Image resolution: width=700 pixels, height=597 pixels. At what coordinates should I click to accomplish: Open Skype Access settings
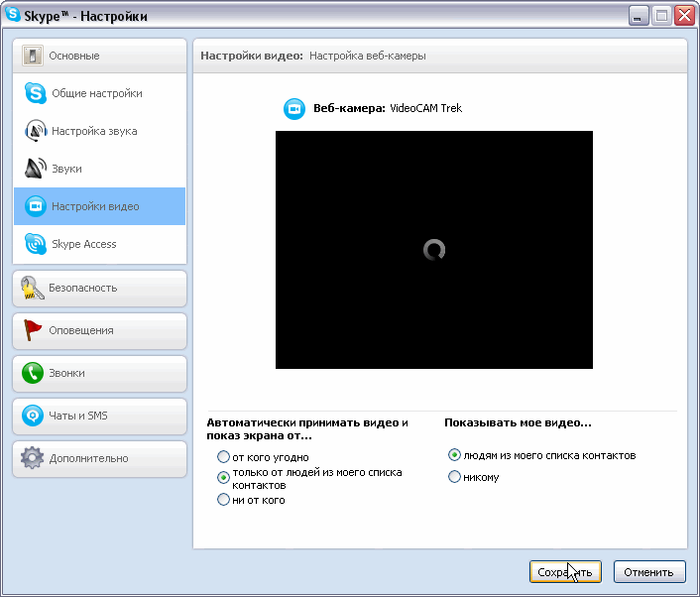tap(99, 244)
